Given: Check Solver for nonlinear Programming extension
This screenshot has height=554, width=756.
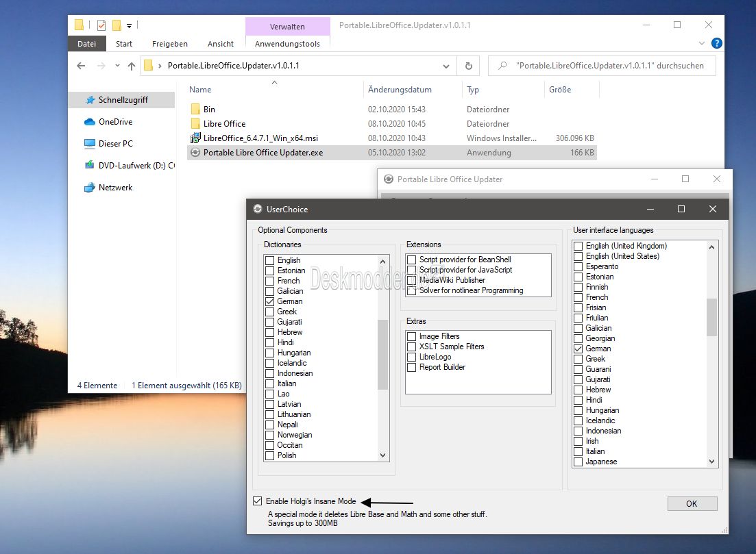Looking at the screenshot, I should click(x=412, y=290).
